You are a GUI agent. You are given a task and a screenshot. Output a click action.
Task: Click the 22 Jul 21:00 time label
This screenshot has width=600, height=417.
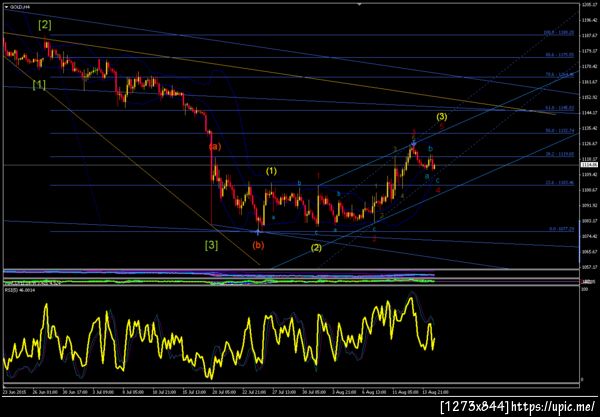253,392
